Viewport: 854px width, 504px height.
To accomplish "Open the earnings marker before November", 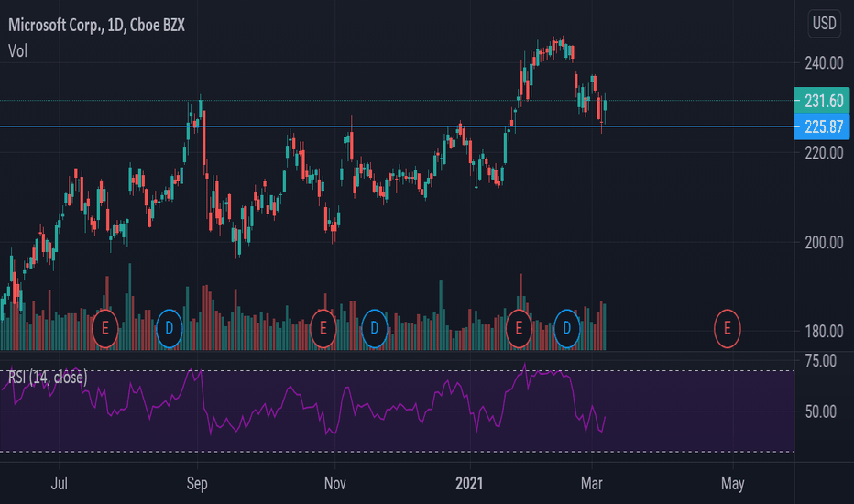I will [323, 329].
